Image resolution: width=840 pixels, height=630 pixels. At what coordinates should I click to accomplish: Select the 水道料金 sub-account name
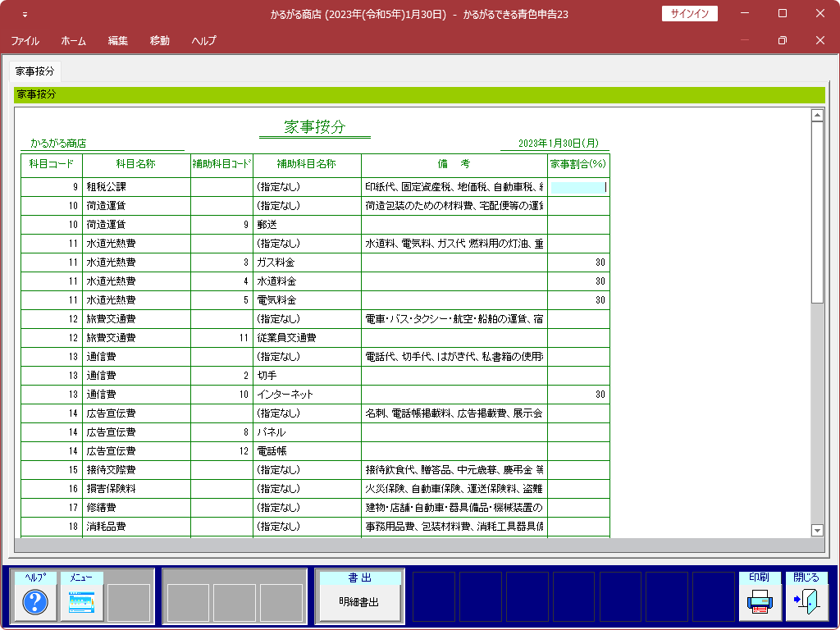(276, 281)
